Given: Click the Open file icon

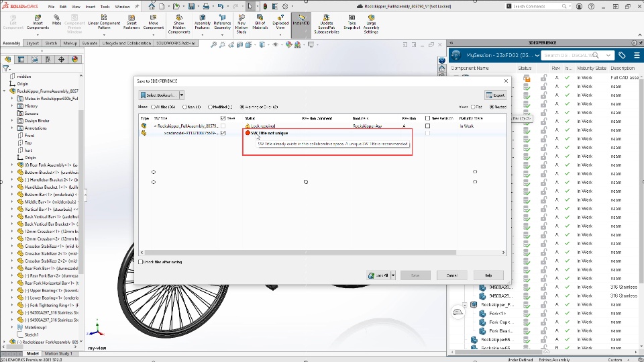Looking at the screenshot, I should (x=176, y=6).
